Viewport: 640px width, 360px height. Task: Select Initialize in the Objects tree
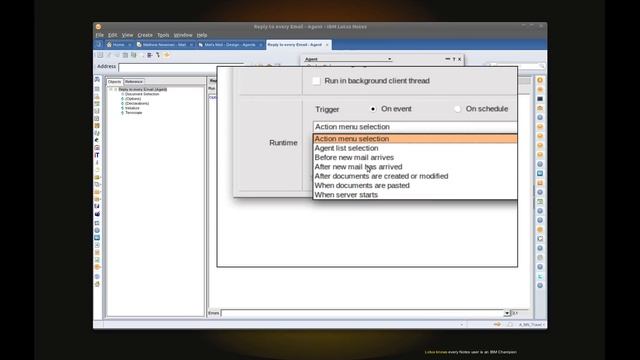point(132,108)
